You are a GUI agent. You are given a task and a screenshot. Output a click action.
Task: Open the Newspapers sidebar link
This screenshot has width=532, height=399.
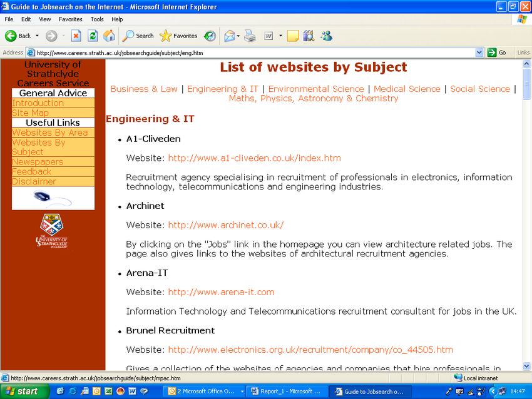(38, 162)
